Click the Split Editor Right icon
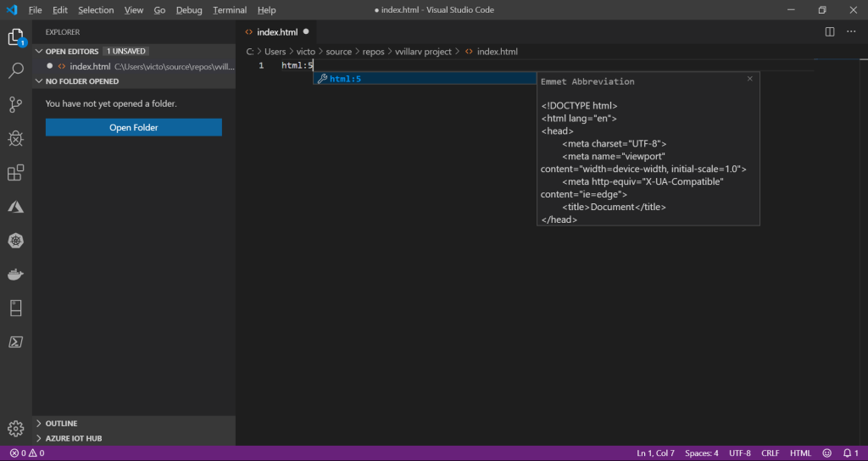The image size is (868, 461). pos(830,32)
